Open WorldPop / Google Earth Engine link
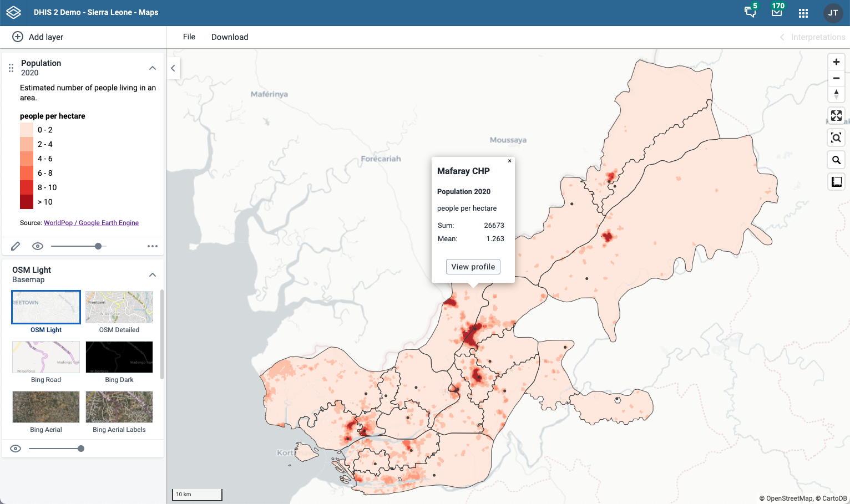The height and width of the screenshot is (504, 850). [x=91, y=223]
